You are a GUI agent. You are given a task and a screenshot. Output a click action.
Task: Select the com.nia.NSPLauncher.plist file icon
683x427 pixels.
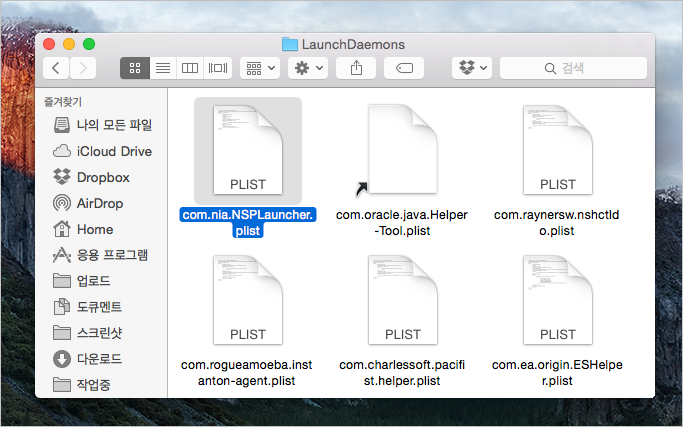[x=248, y=150]
